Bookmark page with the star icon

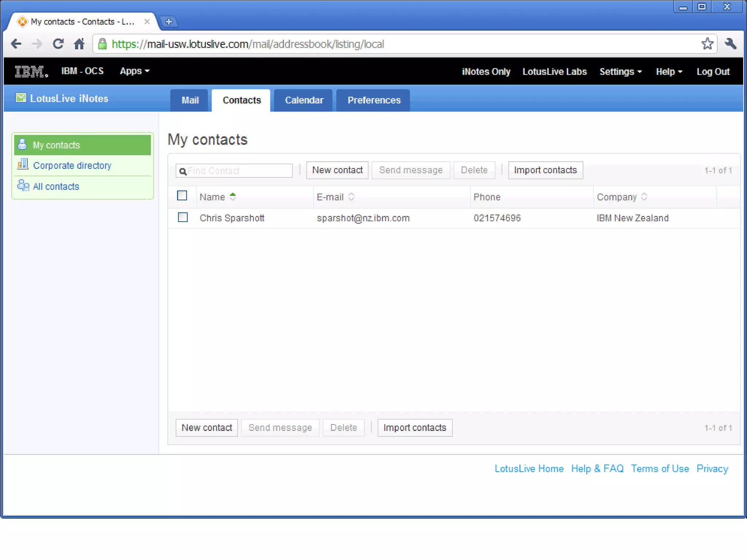click(x=707, y=44)
